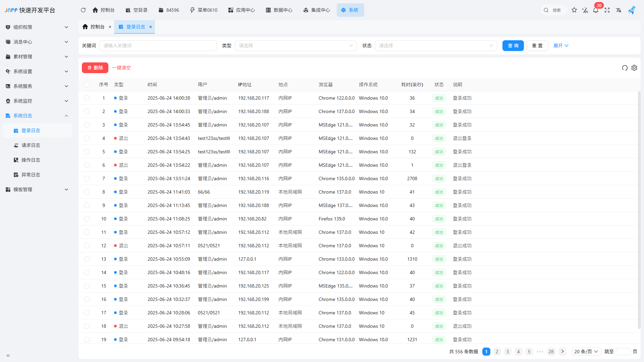Viewport: 644px width, 362px height.
Task: Change the 20 条/页 page size dropdown
Action: [586, 352]
